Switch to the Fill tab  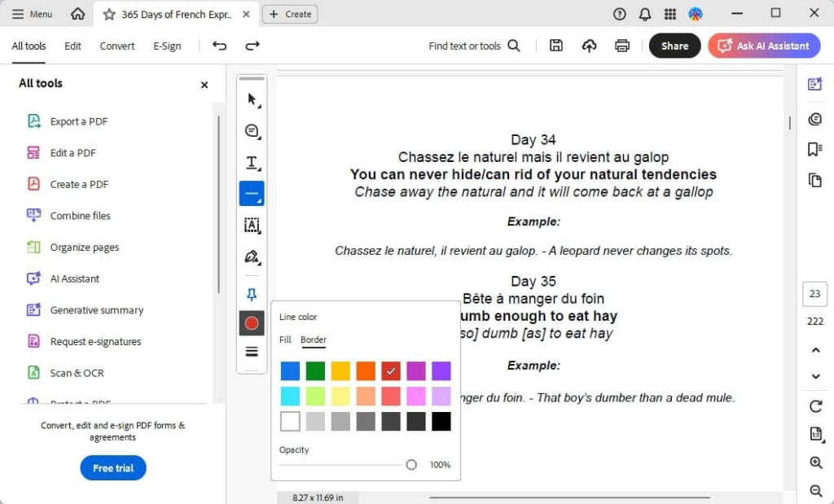[x=287, y=339]
